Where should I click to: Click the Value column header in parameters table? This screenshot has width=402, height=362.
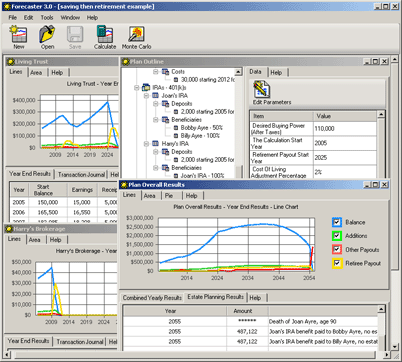pyautogui.click(x=345, y=116)
